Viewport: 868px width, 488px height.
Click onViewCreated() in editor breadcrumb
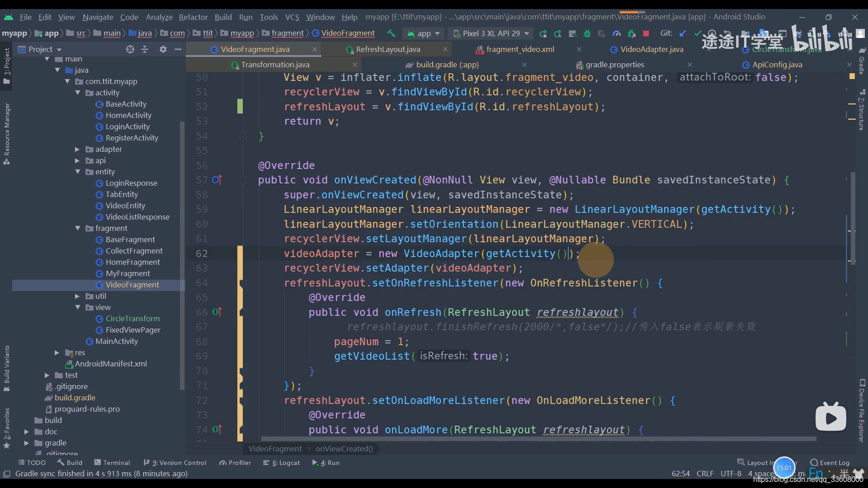coord(344,449)
